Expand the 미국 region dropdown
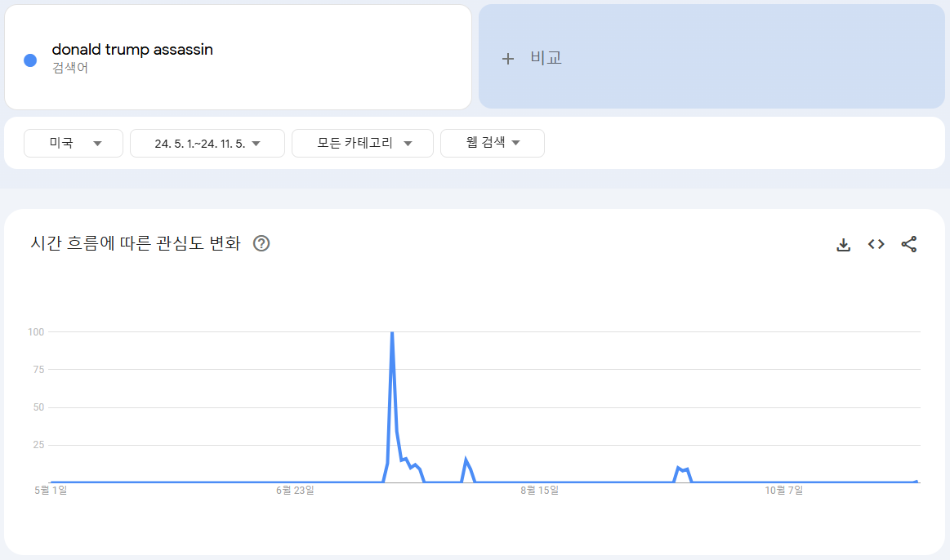This screenshot has height=560, width=950. (x=74, y=143)
